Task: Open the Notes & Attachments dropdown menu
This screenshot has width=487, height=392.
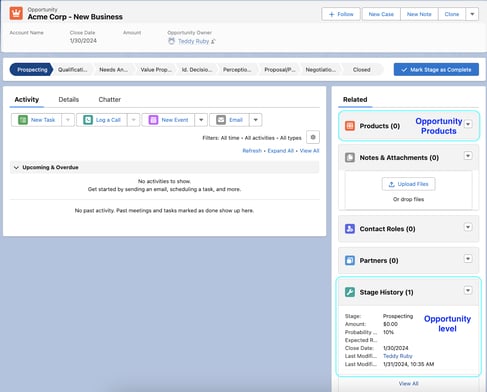Action: coord(468,156)
